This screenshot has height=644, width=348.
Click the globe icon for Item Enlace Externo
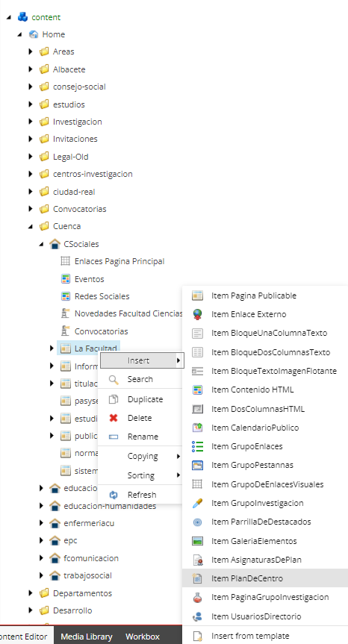tap(198, 314)
